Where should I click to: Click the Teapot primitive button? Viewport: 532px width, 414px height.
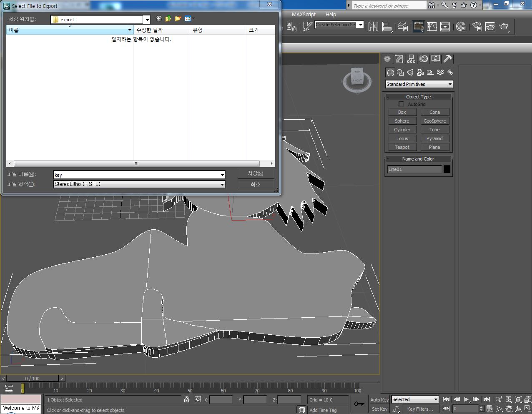point(402,147)
